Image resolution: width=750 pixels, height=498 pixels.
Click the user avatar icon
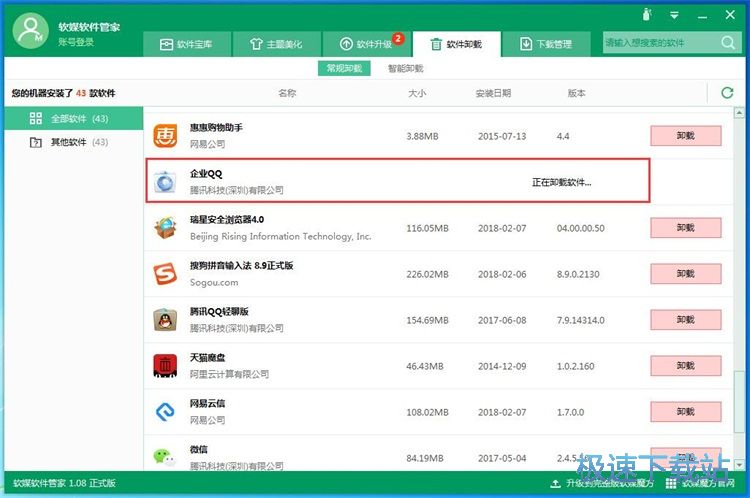[31, 31]
